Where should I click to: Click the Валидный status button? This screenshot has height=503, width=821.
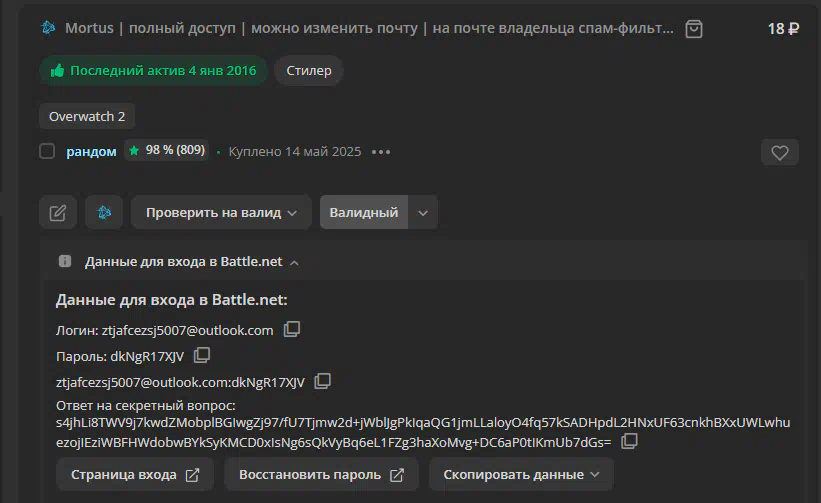pos(364,213)
